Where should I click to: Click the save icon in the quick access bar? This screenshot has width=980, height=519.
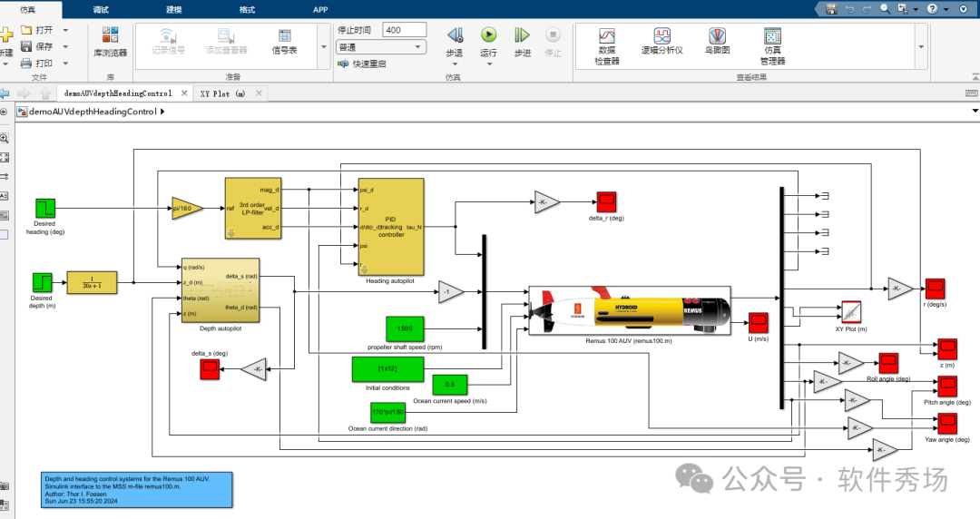[x=830, y=9]
